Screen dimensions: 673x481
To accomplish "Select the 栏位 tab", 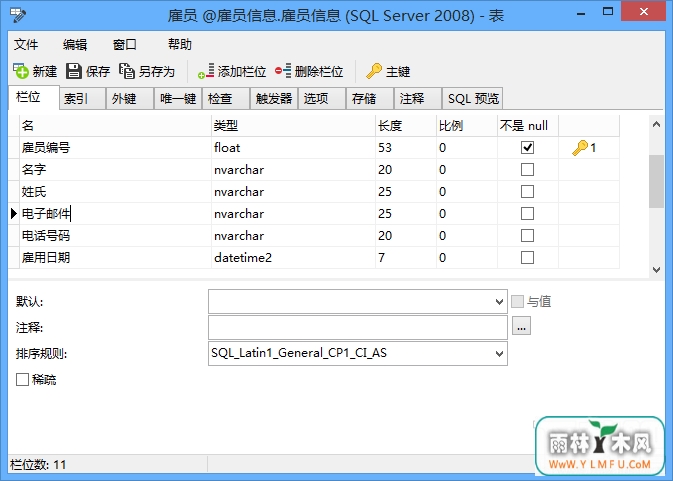I will (x=33, y=97).
